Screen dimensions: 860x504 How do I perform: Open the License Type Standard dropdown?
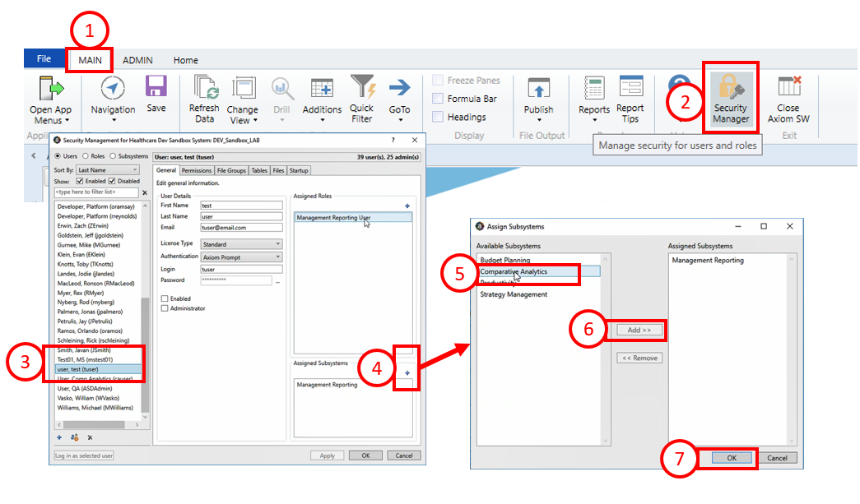(242, 244)
